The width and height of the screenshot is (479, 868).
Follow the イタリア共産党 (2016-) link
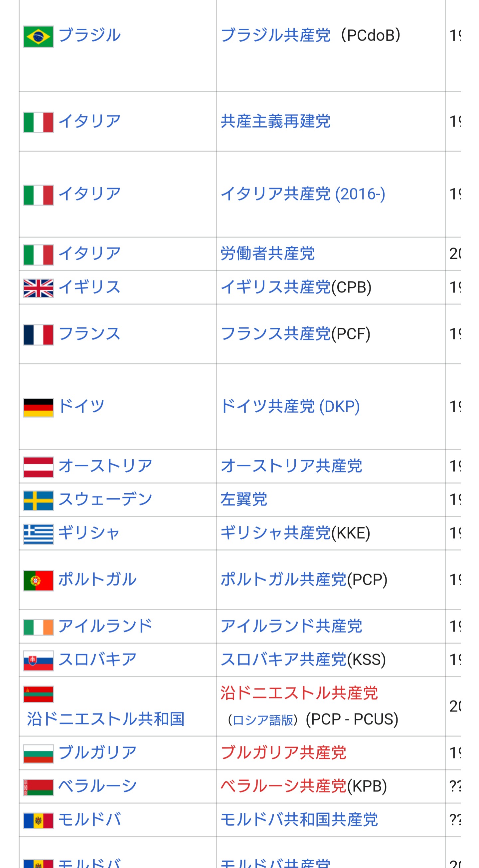pyautogui.click(x=303, y=194)
